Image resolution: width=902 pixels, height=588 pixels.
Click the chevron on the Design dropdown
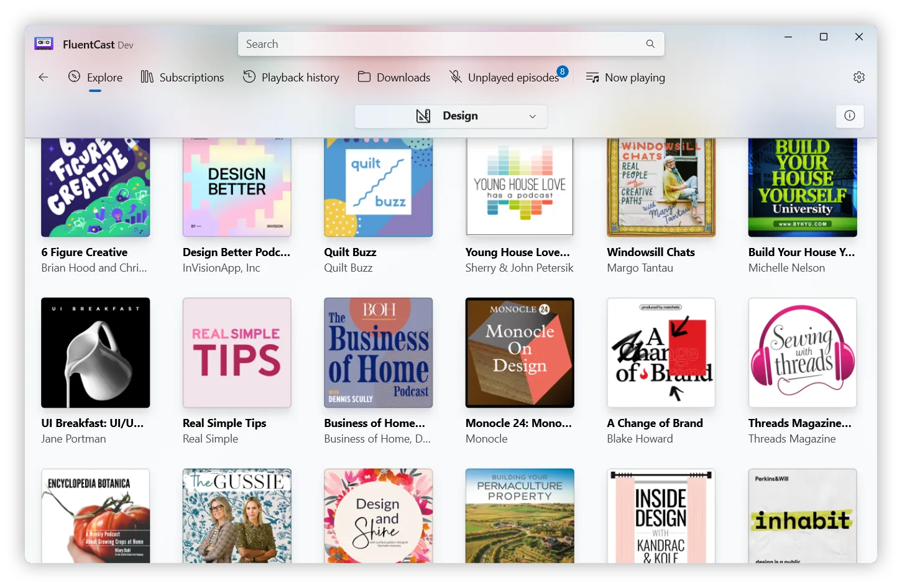pyautogui.click(x=533, y=116)
